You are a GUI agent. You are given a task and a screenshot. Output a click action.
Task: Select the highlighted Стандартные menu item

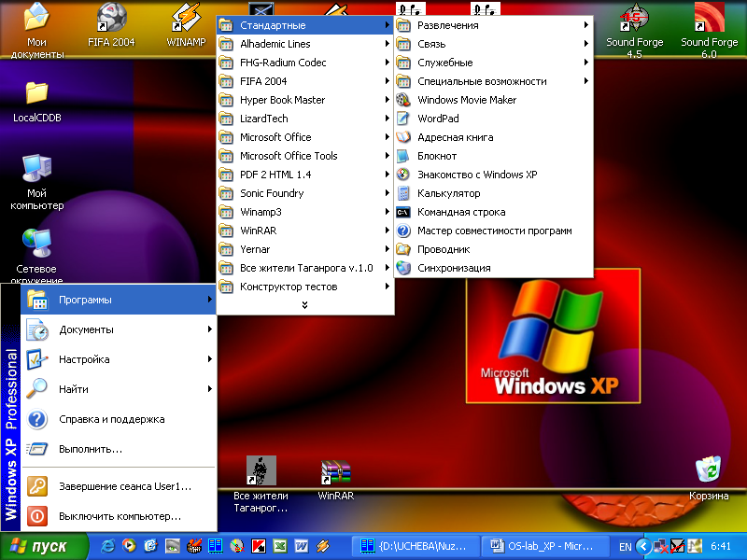tap(305, 25)
